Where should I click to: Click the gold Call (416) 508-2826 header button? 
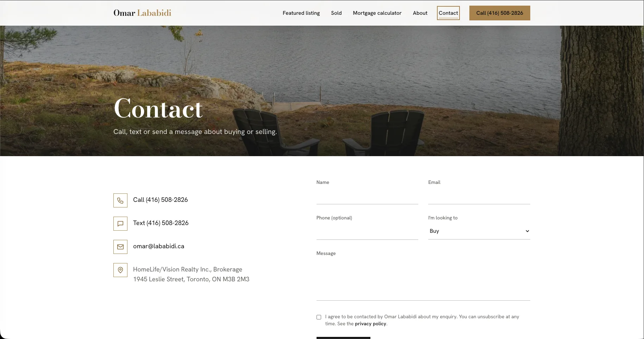(x=500, y=13)
